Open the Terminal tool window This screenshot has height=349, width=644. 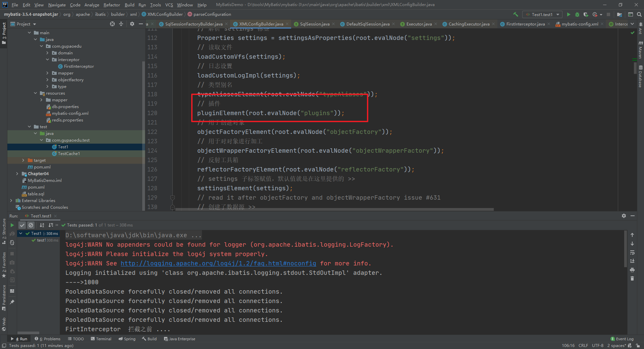[x=101, y=339]
